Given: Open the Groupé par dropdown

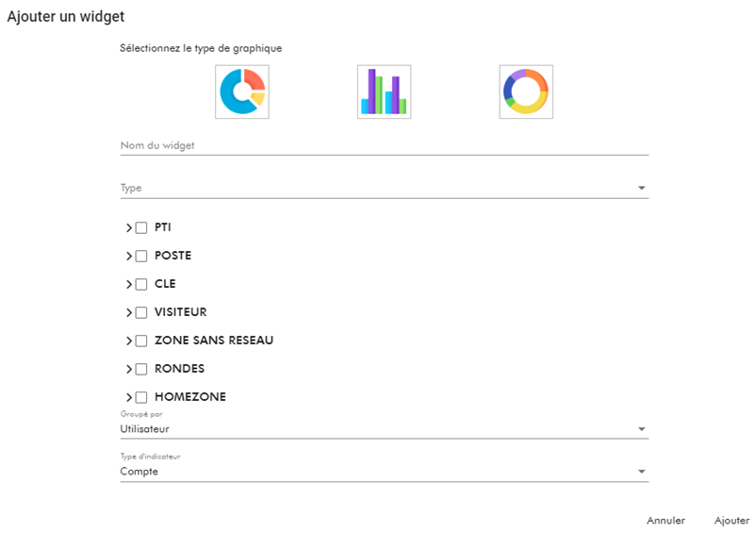Looking at the screenshot, I should [384, 429].
